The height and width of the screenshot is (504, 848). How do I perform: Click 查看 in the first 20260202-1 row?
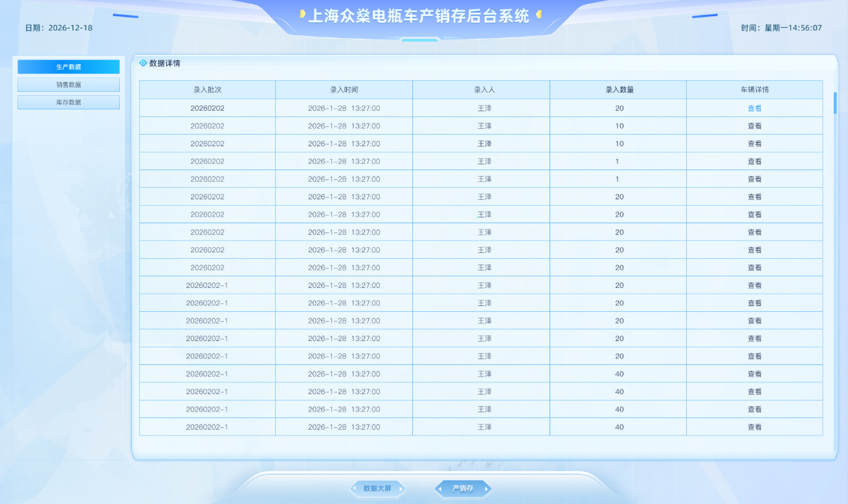tap(755, 285)
